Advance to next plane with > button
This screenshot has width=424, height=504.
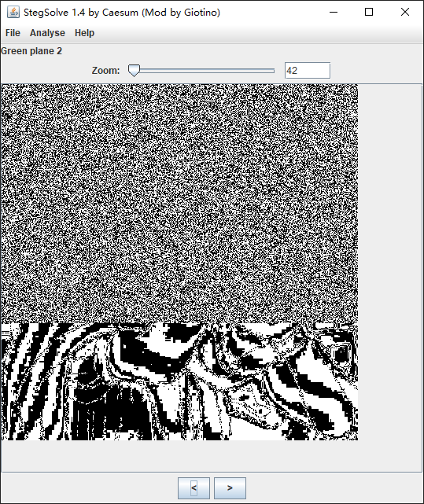tap(230, 488)
